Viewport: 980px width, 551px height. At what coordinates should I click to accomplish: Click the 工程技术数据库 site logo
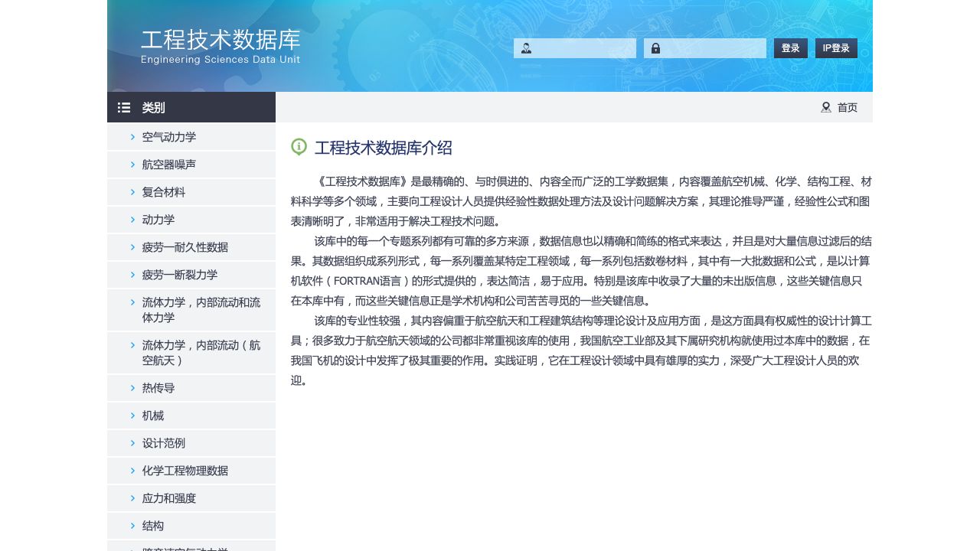click(220, 47)
